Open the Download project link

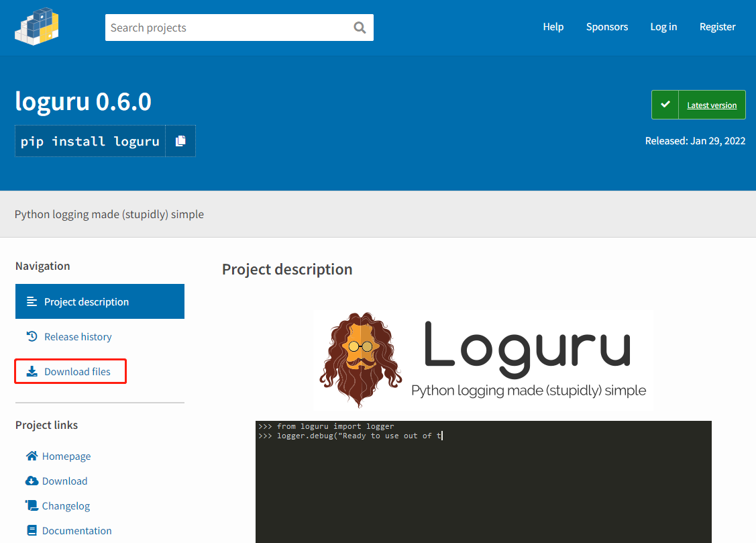click(x=64, y=481)
